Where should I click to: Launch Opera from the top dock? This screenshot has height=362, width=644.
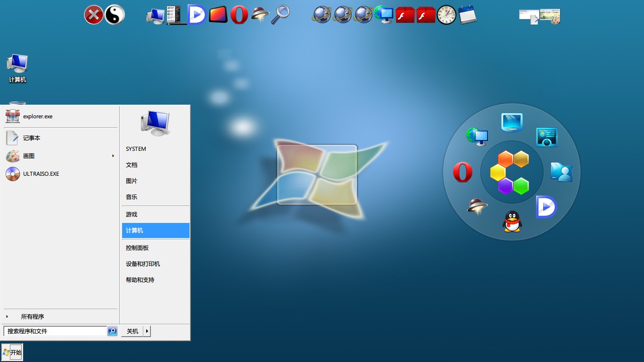coord(239,15)
